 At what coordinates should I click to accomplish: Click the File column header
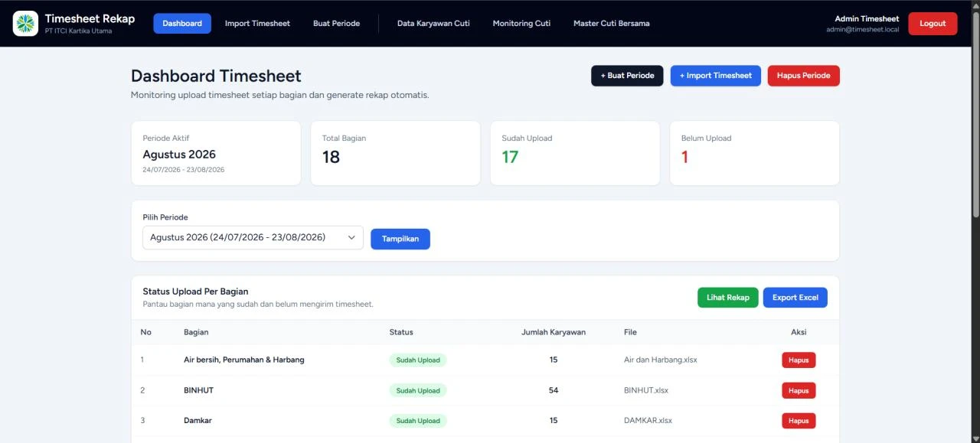pos(630,332)
